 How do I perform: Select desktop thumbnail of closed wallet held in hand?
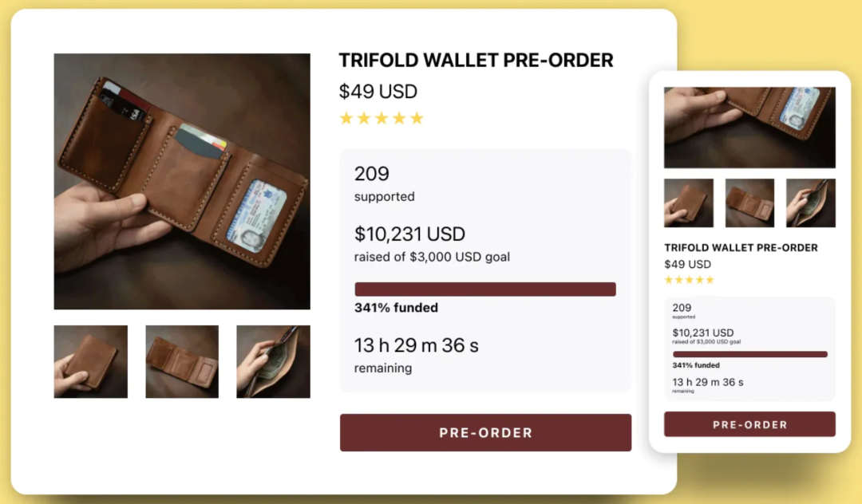[91, 361]
